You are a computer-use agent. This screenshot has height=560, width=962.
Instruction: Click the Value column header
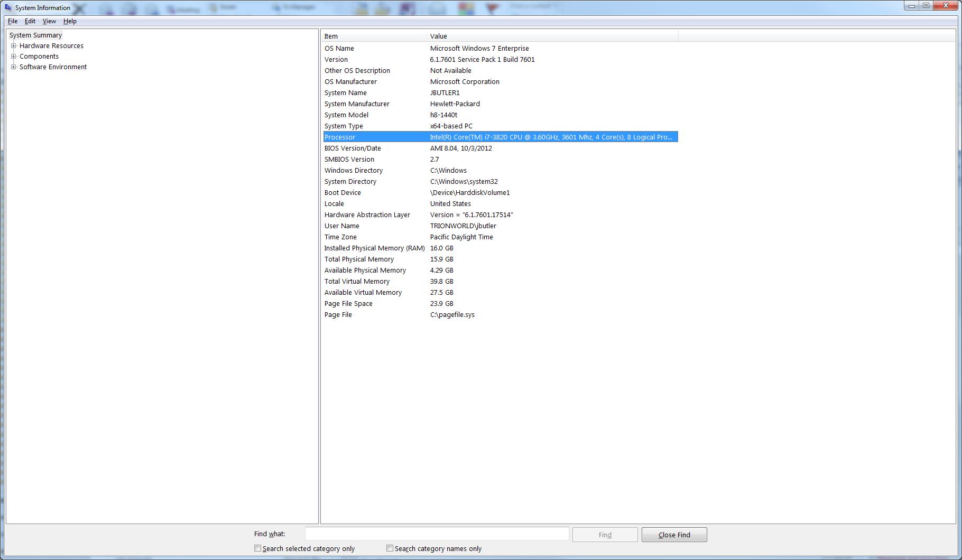(552, 36)
